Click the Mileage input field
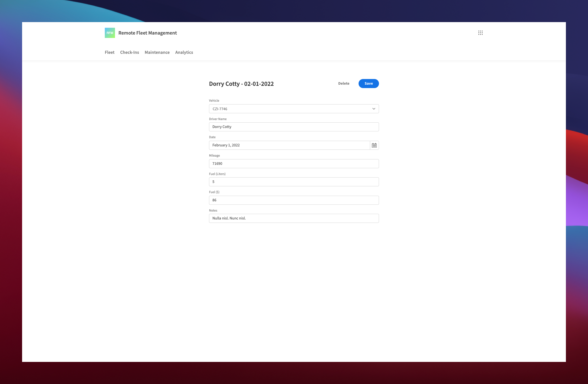Screen dimensions: 588x384 tap(293, 163)
